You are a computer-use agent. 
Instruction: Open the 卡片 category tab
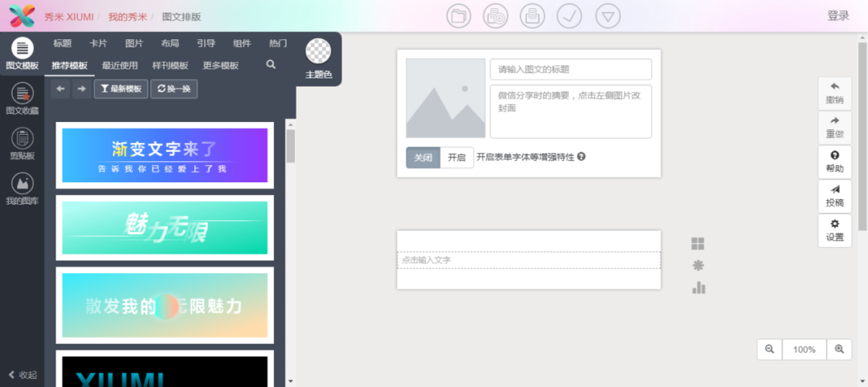(x=98, y=43)
